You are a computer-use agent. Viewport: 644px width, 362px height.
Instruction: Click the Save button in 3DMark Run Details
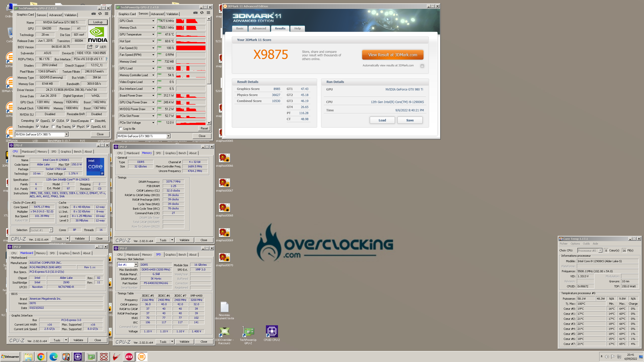pos(410,120)
